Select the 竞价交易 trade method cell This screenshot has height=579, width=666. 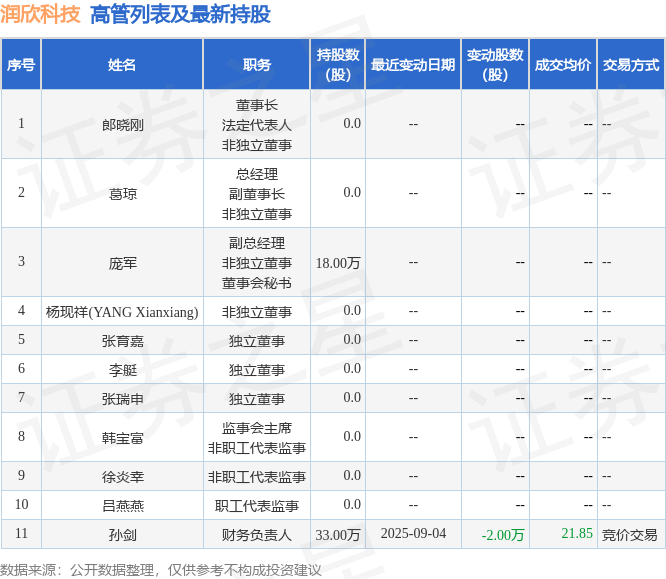(x=631, y=534)
